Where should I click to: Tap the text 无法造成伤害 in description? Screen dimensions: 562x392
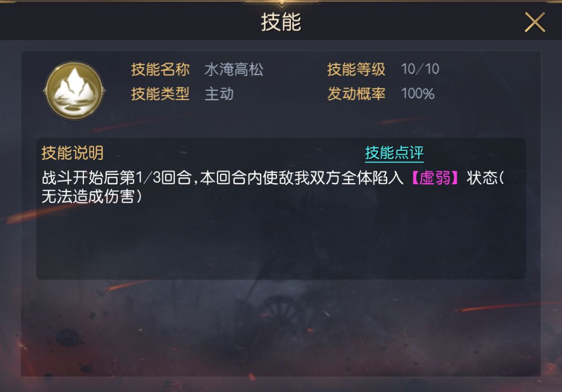point(88,196)
